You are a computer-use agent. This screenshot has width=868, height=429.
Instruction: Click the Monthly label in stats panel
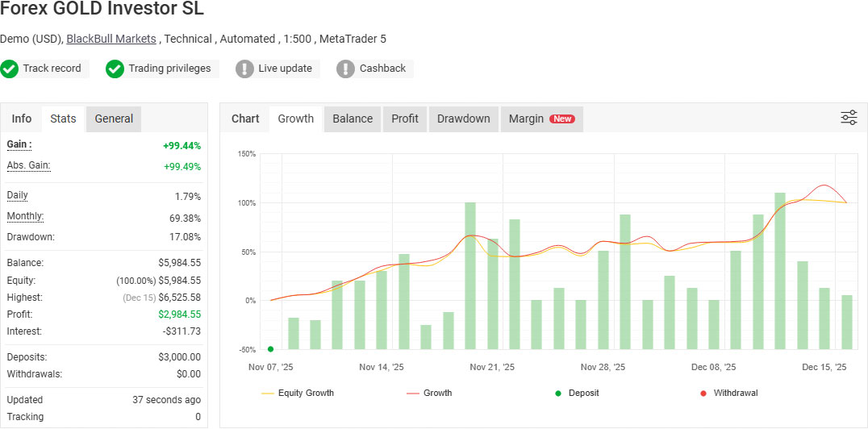(25, 216)
